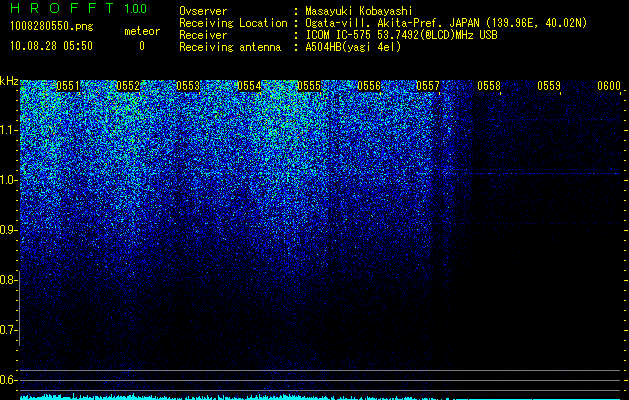Viewport: 629px width, 400px height.
Task: Click the date stamp 10.08.28 05:50
Action: 51,46
